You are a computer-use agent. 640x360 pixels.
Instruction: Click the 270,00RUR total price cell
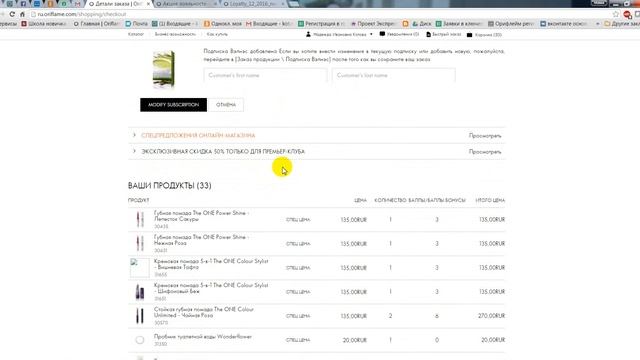pyautogui.click(x=491, y=316)
